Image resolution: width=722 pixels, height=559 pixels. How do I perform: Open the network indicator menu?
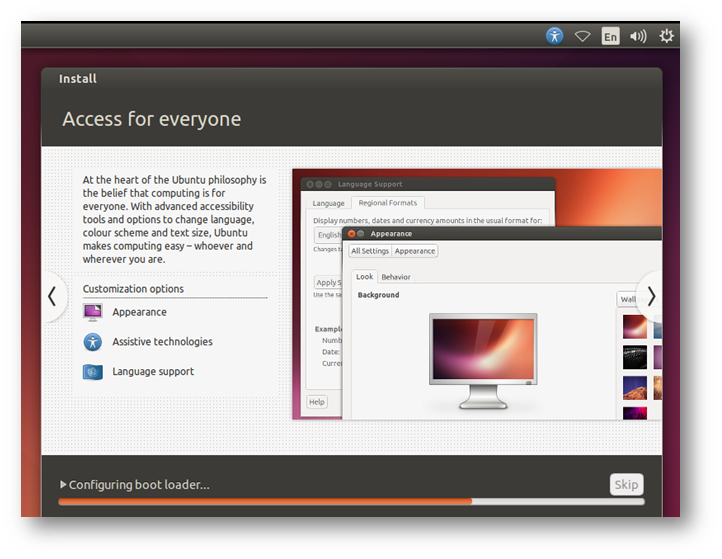click(x=582, y=36)
